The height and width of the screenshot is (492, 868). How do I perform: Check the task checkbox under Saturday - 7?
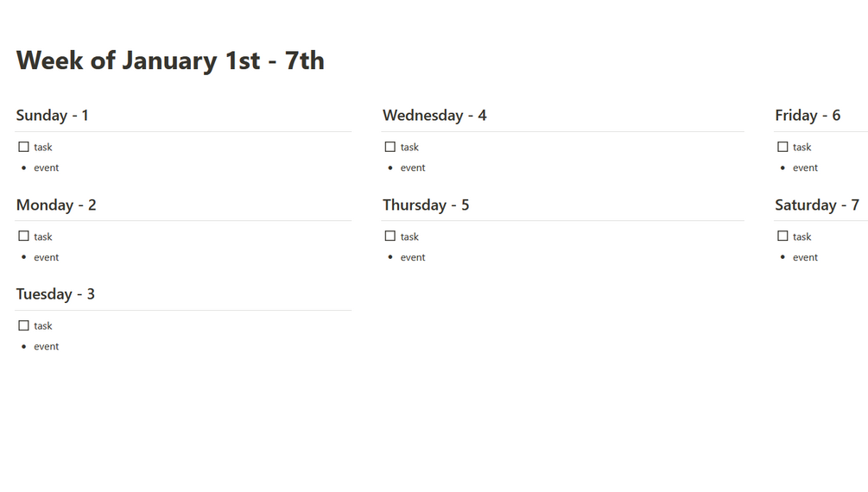782,237
